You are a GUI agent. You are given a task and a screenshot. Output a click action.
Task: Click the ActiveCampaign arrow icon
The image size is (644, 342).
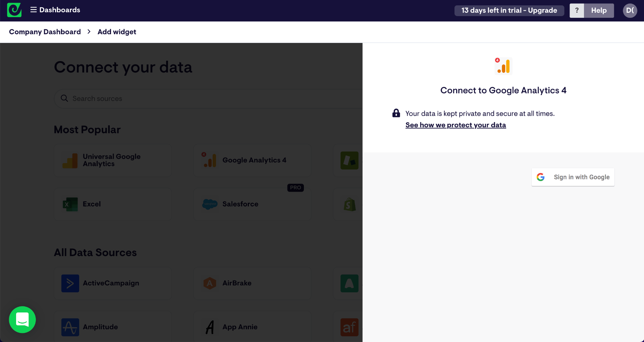tap(70, 283)
